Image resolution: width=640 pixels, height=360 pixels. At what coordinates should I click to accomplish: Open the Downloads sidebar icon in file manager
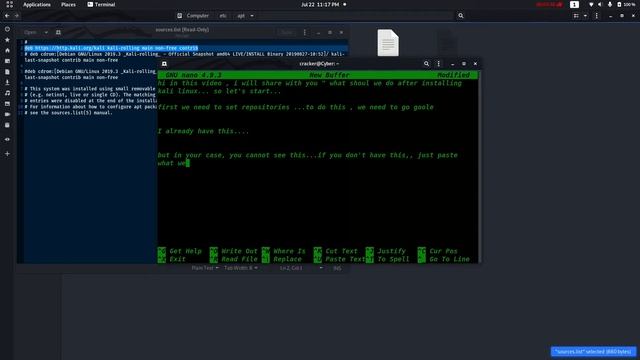coord(7,82)
